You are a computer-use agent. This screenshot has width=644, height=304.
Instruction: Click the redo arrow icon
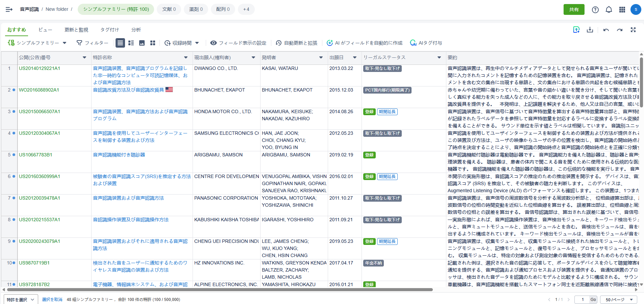coord(620,30)
